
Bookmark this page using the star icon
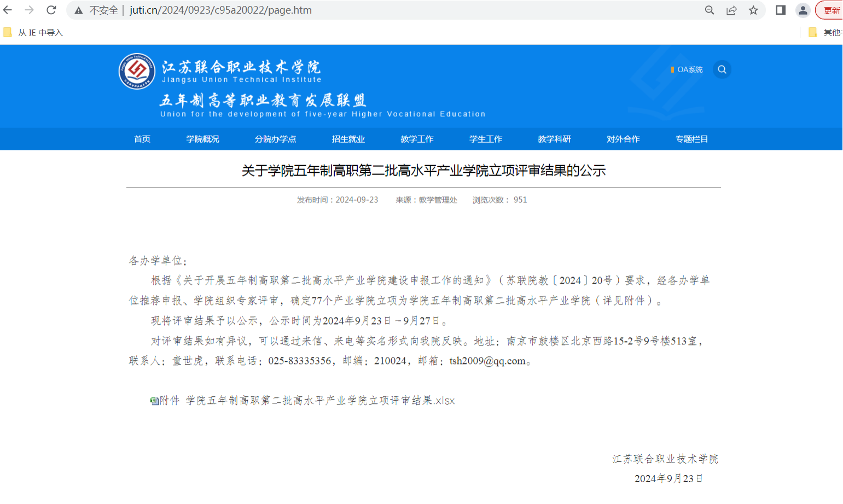pyautogui.click(x=754, y=10)
